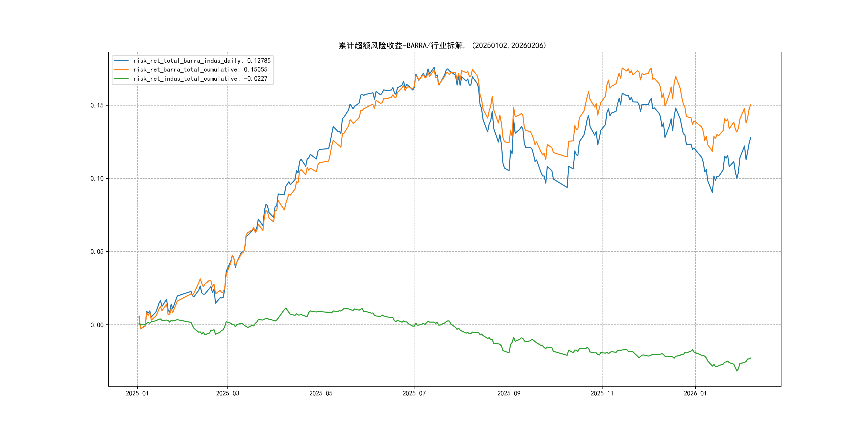Viewport: 868px width, 434px height.
Task: Click the 2025-07 x-axis tick label
Action: point(414,394)
